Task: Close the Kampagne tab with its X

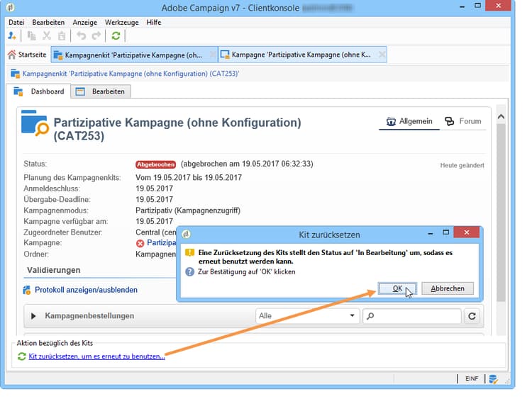Action: [x=382, y=55]
